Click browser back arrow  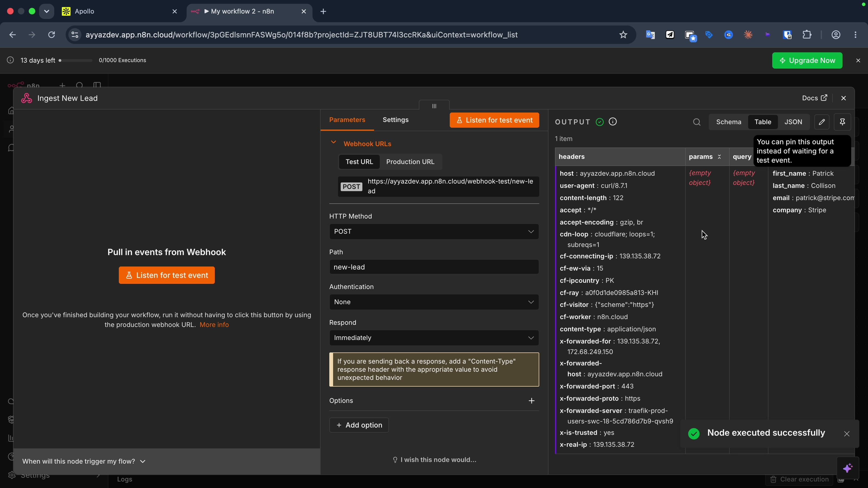[12, 35]
